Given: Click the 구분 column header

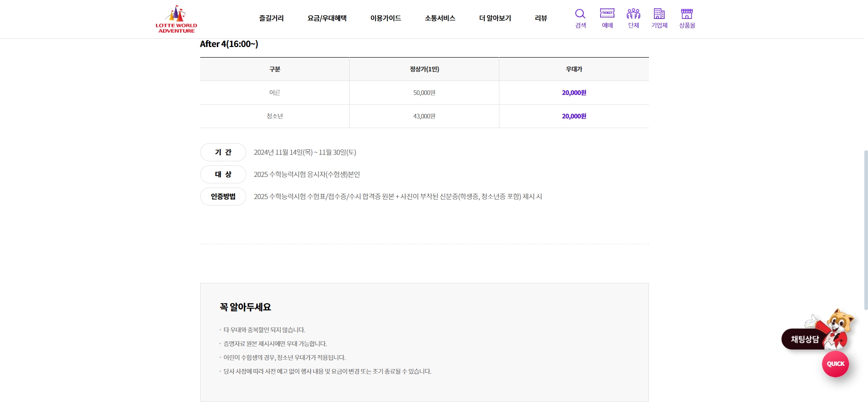Looking at the screenshot, I should coord(275,69).
